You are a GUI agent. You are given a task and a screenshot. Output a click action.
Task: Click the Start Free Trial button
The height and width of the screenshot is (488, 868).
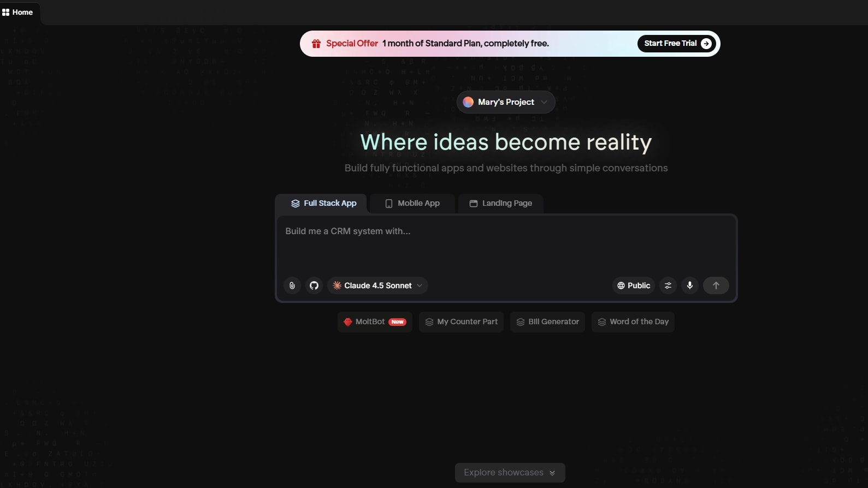click(677, 44)
